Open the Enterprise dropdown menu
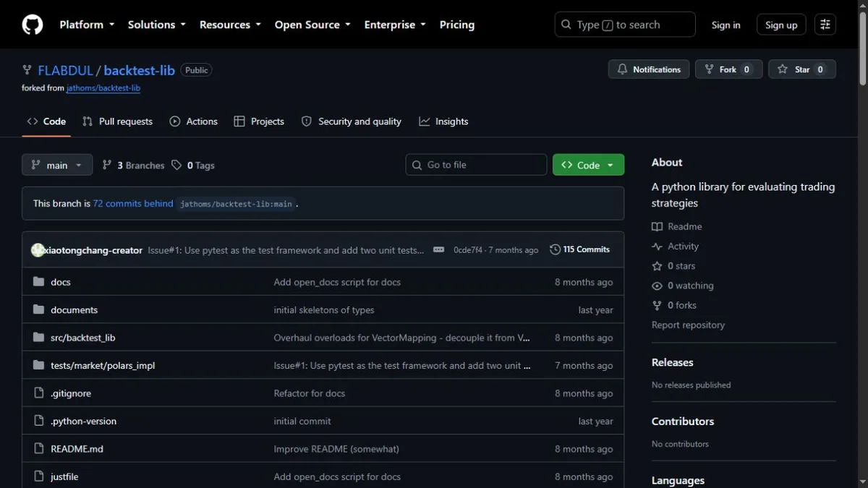Viewport: 868px width, 488px height. [x=395, y=25]
